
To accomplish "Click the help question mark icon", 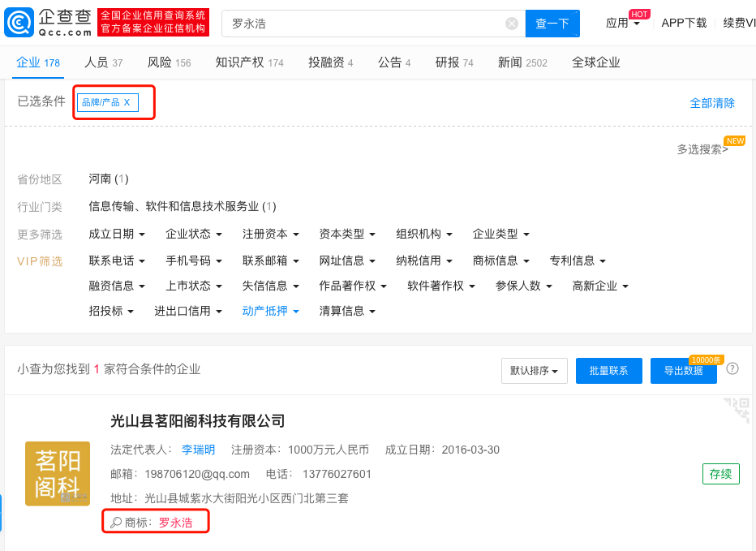I will pyautogui.click(x=732, y=369).
